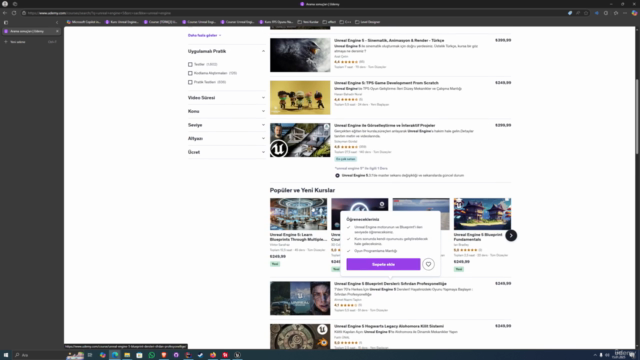Open Unreal Engine on taskbar

pyautogui.click(x=237, y=355)
